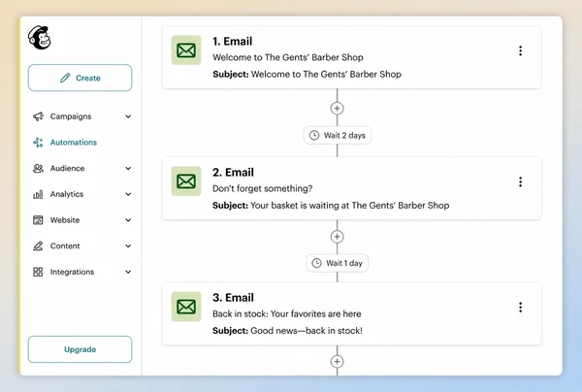Click envelope icon of 2. Email

(186, 181)
